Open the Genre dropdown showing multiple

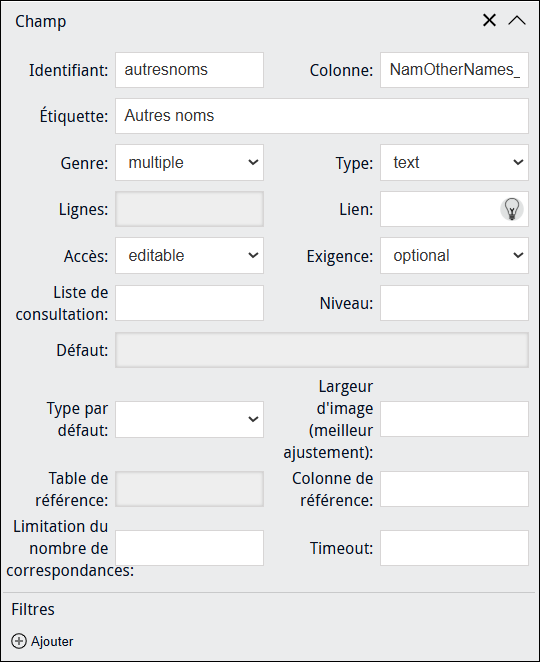(190, 163)
